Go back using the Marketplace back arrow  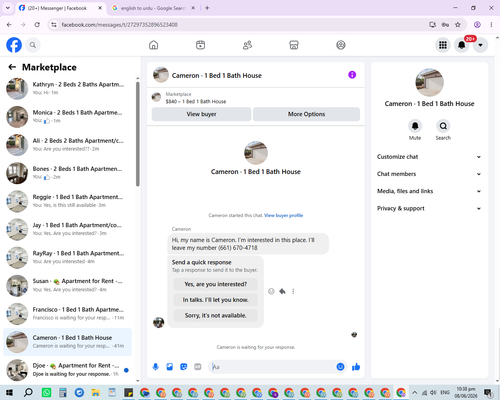tap(12, 67)
